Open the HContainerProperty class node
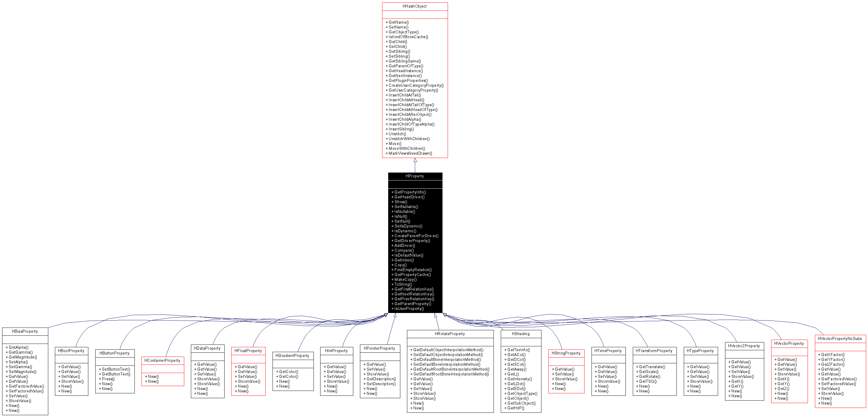The height and width of the screenshot is (417, 868). tap(163, 371)
